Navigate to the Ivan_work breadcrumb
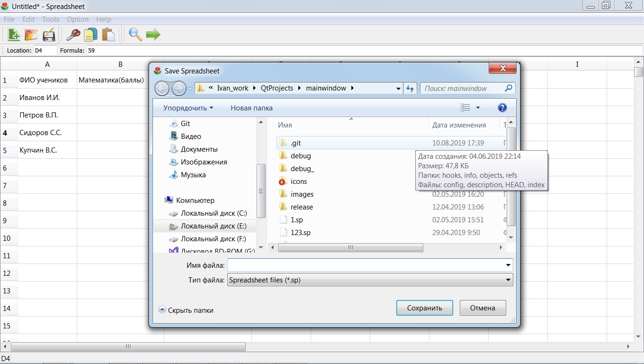 click(233, 88)
